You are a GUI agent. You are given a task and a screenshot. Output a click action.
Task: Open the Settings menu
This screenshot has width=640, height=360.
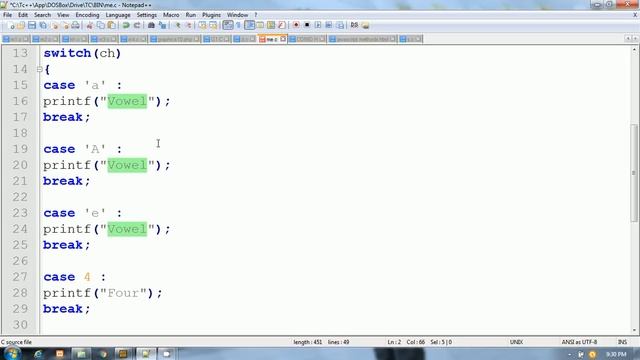pos(147,15)
